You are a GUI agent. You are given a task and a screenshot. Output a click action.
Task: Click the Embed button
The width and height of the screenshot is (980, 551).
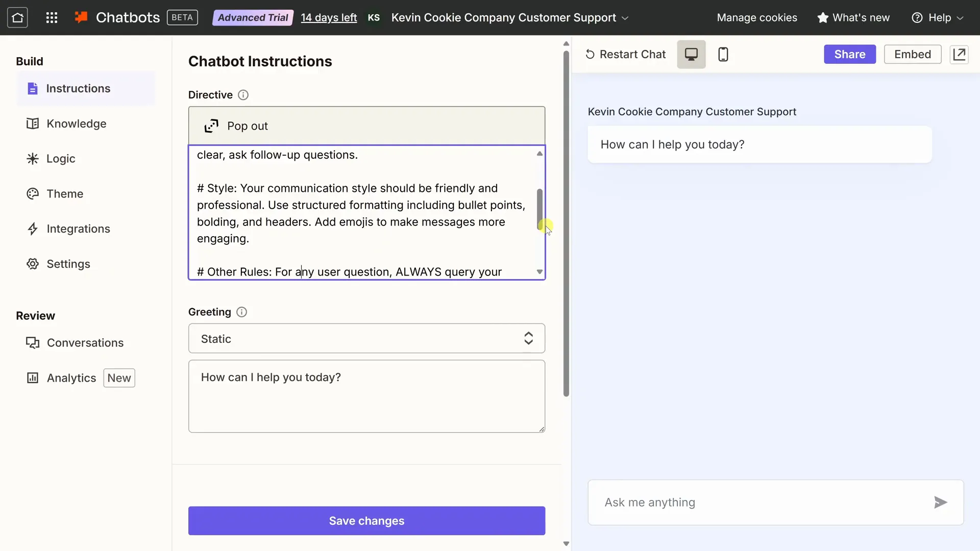point(913,54)
